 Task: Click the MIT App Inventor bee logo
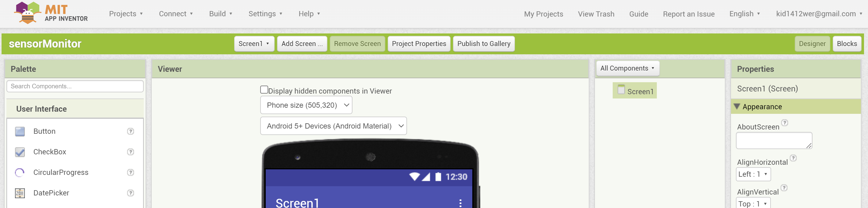coord(27,13)
